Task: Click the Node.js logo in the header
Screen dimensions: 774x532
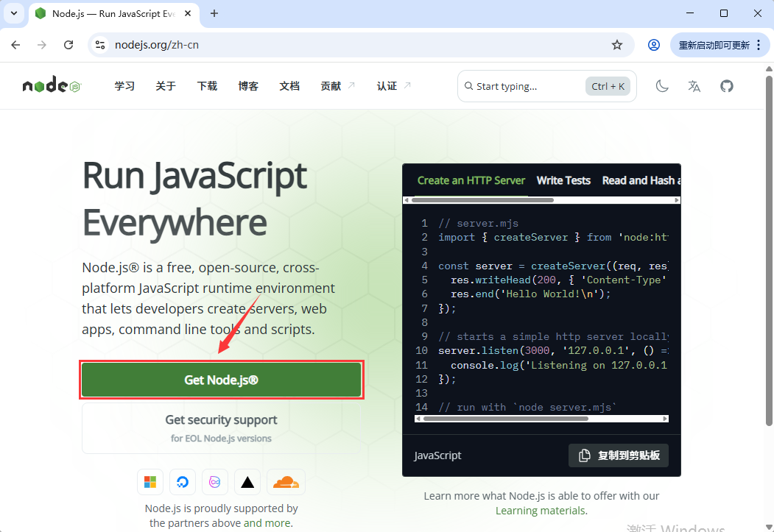Action: 51,86
